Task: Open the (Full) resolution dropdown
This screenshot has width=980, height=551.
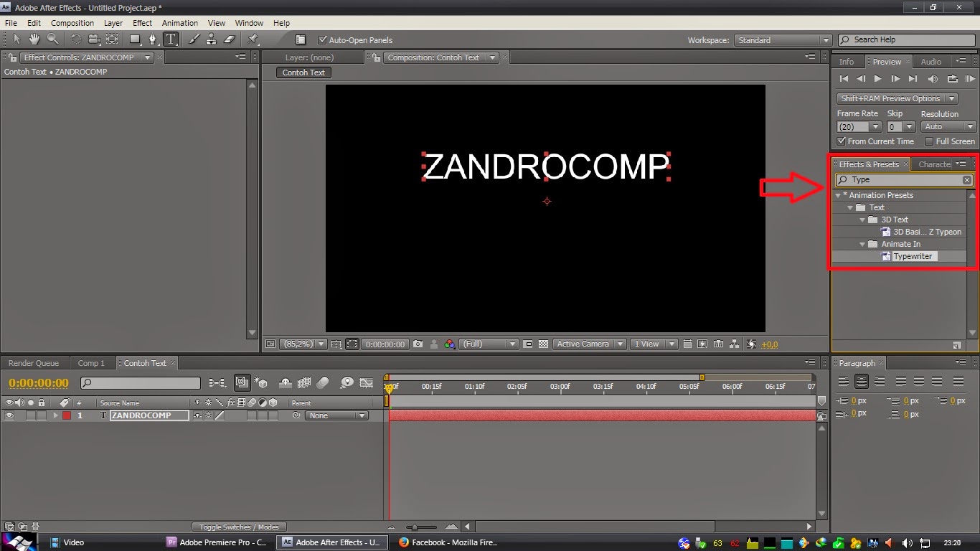Action: [489, 344]
